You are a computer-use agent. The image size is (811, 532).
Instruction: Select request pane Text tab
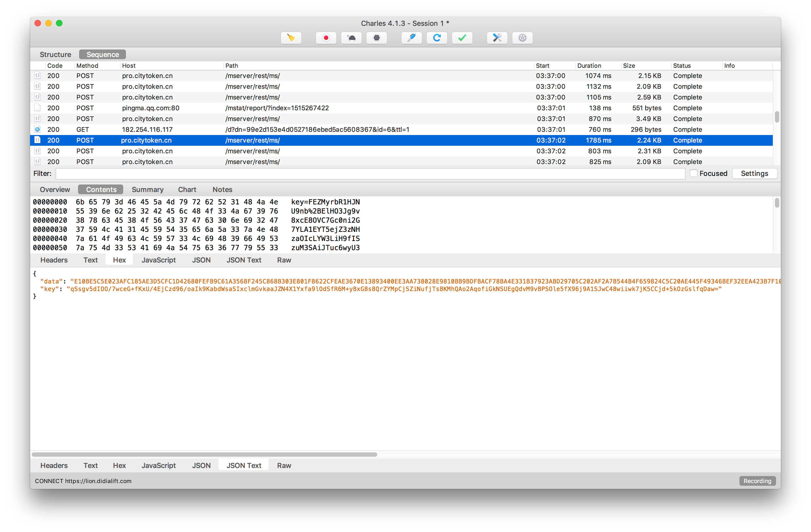[91, 260]
